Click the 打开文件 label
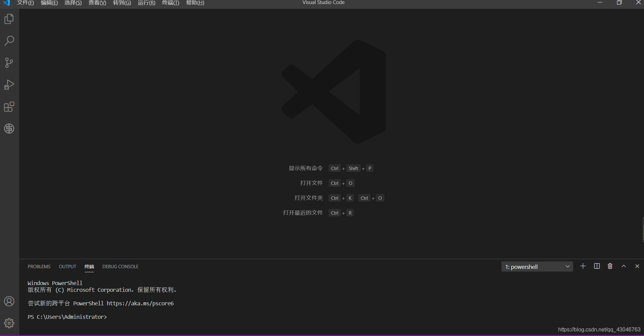Image resolution: width=644 pixels, height=336 pixels. tap(311, 183)
